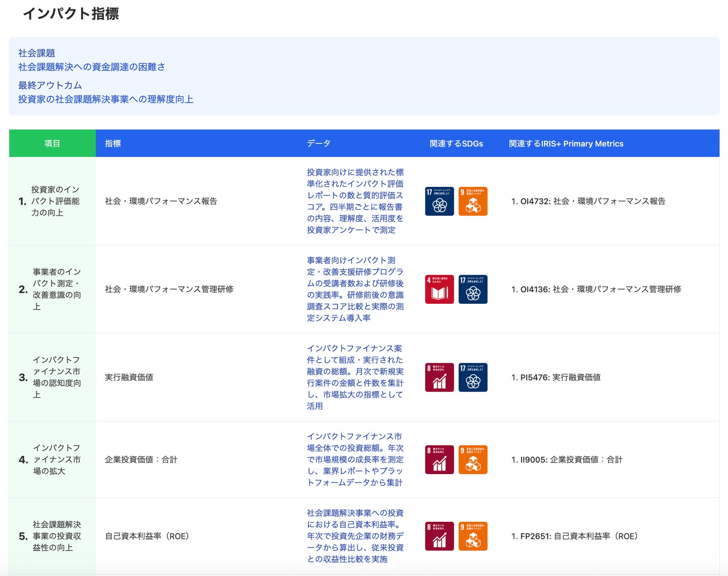This screenshot has width=728, height=576.
Task: Click SDG 17 icon in row 2
Action: tap(473, 289)
